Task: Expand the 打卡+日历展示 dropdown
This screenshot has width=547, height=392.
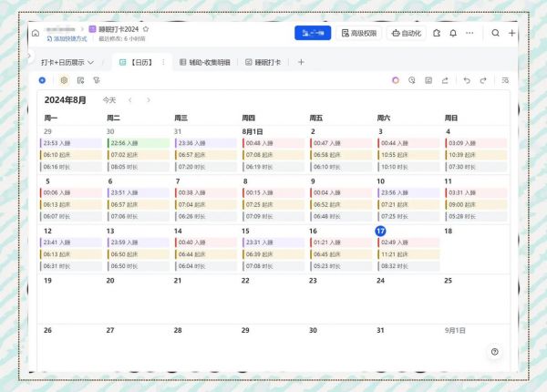Action: point(90,62)
